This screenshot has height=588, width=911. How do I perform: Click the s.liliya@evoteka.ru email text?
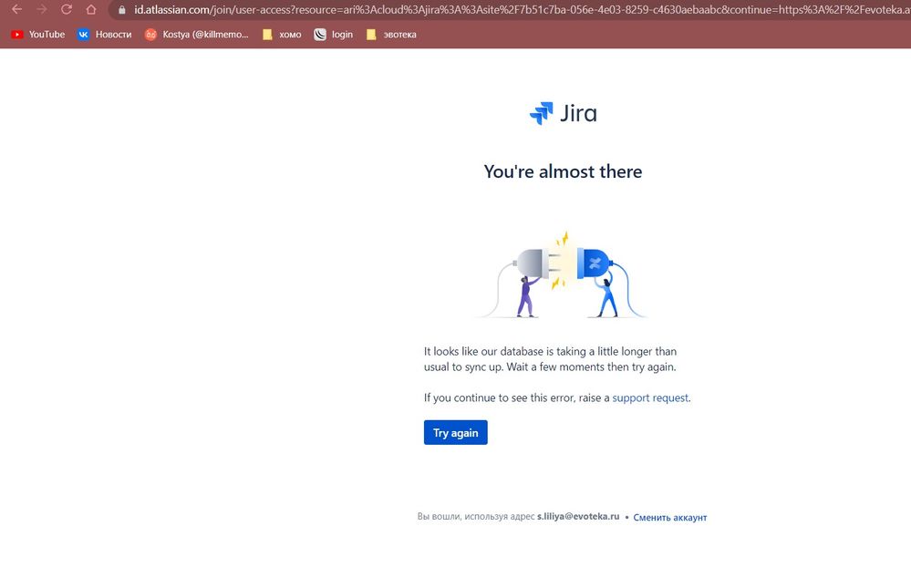tap(578, 517)
